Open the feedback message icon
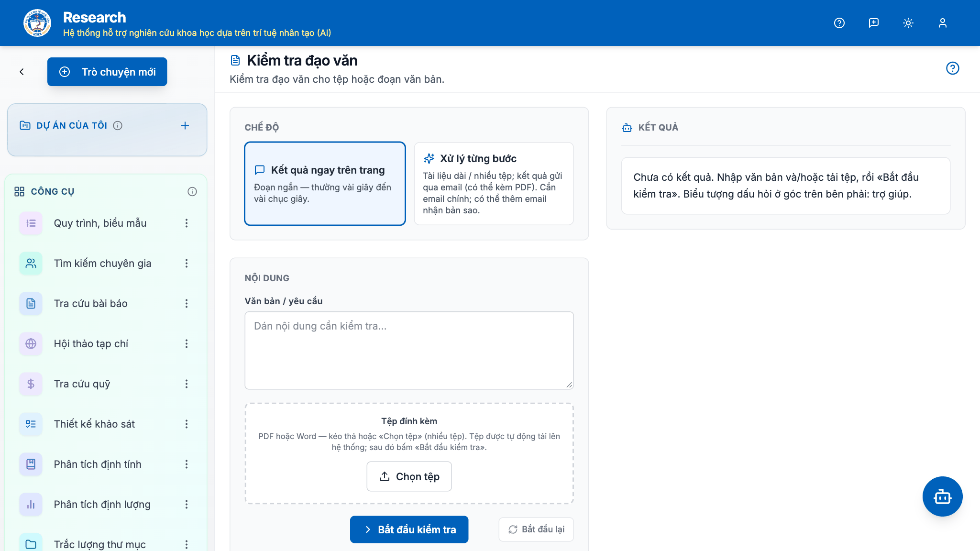 tap(874, 23)
